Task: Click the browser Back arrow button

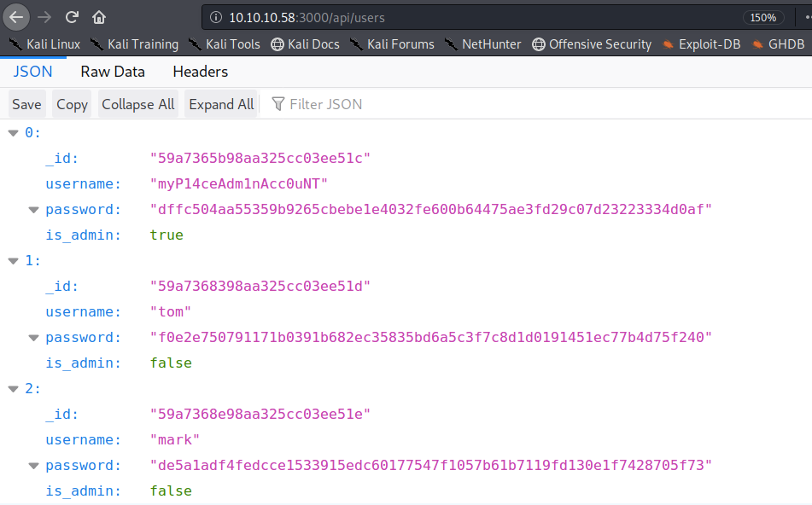Action: (x=18, y=17)
